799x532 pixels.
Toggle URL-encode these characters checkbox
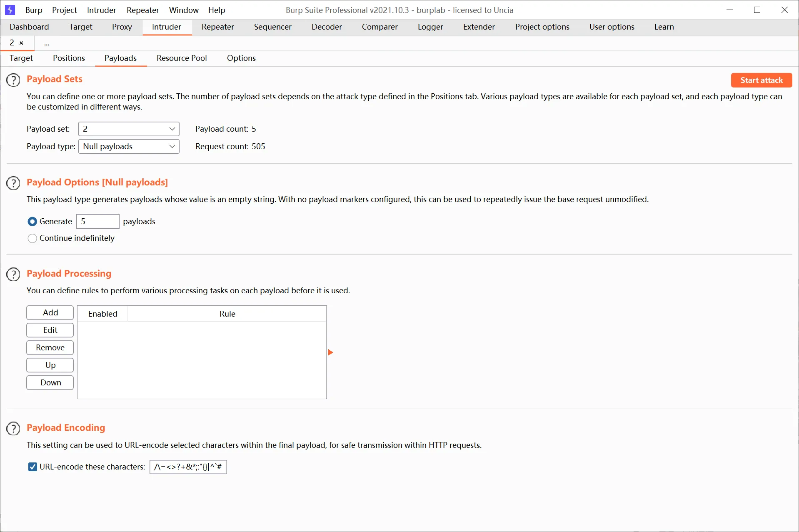32,467
